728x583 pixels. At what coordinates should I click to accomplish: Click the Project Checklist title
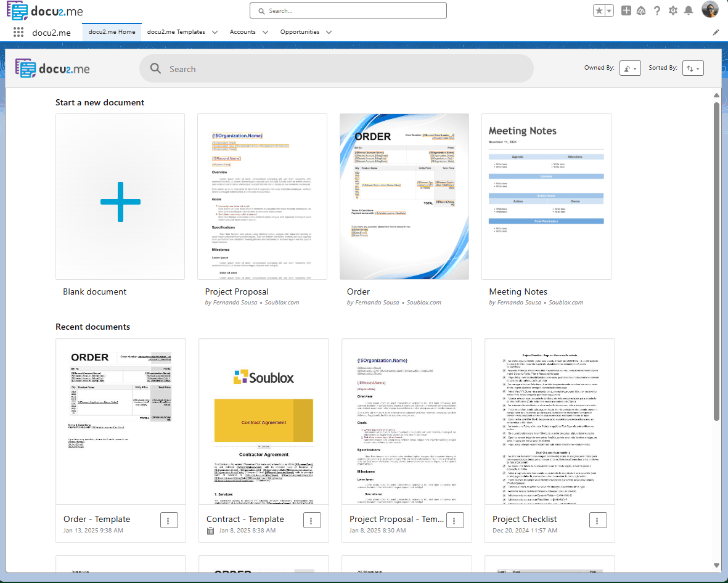click(x=525, y=519)
